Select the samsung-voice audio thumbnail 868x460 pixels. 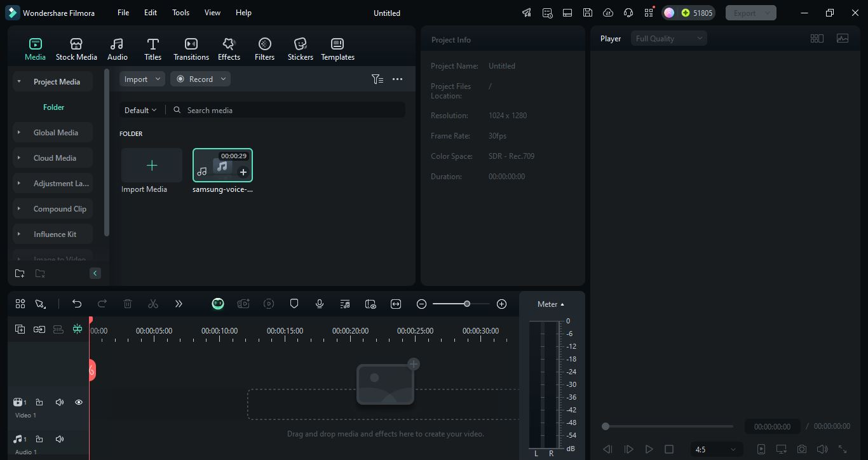coord(222,165)
